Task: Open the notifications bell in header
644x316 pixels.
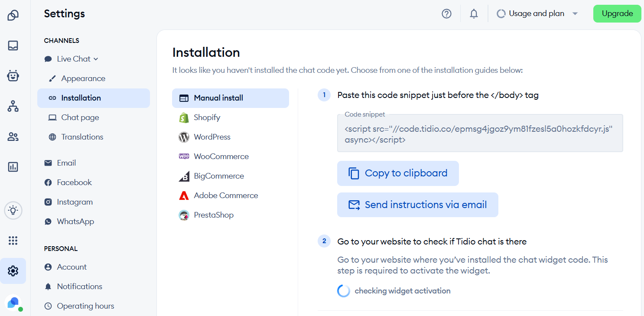Action: (474, 14)
